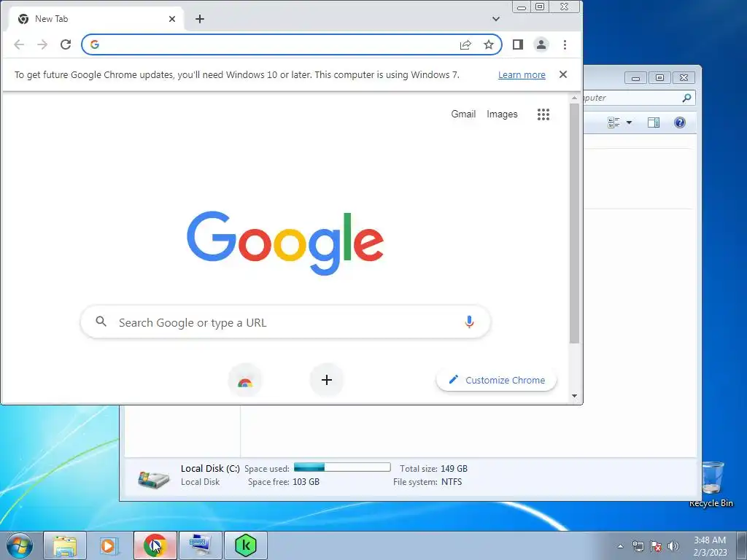747x560 pixels.
Task: Click the Chrome back arrow
Action: pos(19,44)
